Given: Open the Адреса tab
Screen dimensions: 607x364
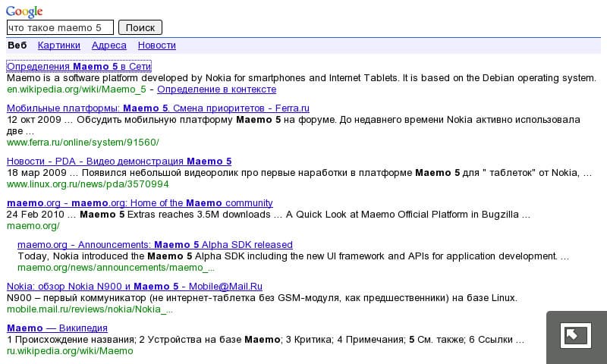Looking at the screenshot, I should point(109,45).
